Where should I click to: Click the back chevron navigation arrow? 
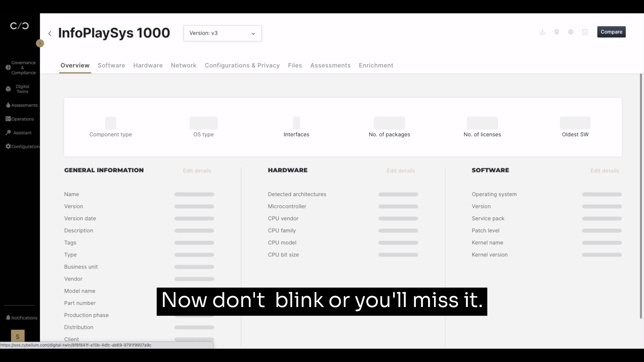[x=50, y=33]
